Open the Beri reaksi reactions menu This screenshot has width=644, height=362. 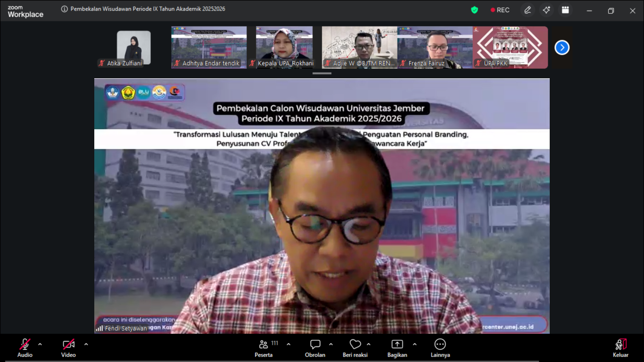pyautogui.click(x=355, y=348)
